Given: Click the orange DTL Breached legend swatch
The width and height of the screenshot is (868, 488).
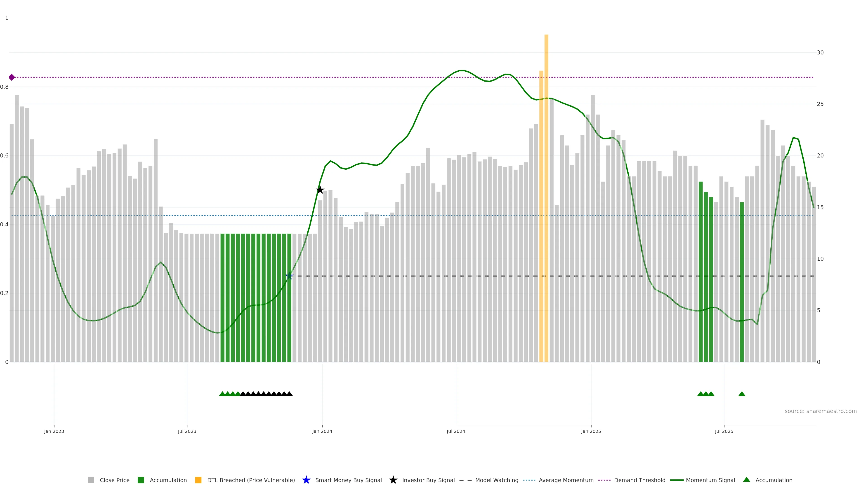Looking at the screenshot, I should coord(198,480).
